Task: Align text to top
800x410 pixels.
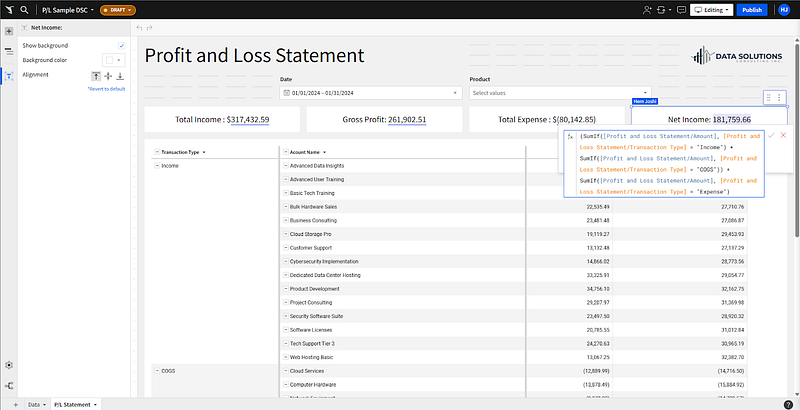Action: tap(96, 75)
